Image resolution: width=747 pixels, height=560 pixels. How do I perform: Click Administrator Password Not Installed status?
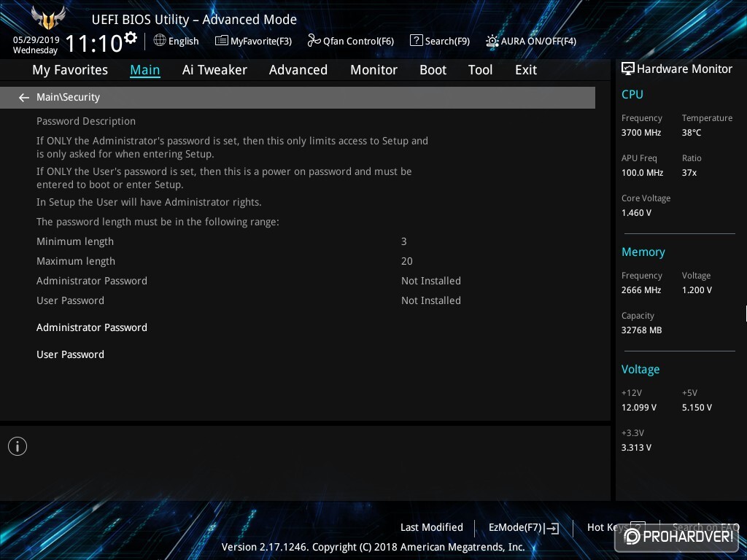tap(430, 281)
